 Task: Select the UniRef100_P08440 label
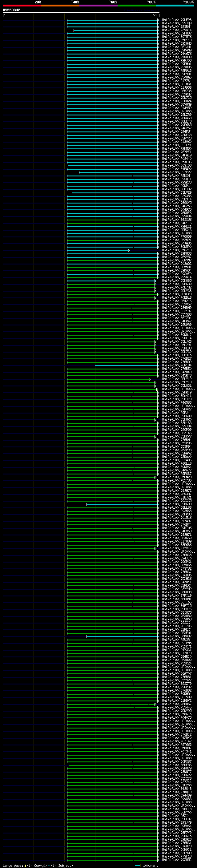[x=177, y=159]
